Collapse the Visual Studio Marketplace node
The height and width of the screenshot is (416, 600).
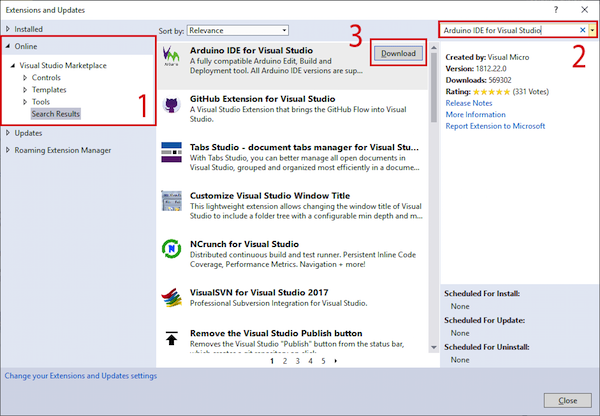click(x=13, y=65)
